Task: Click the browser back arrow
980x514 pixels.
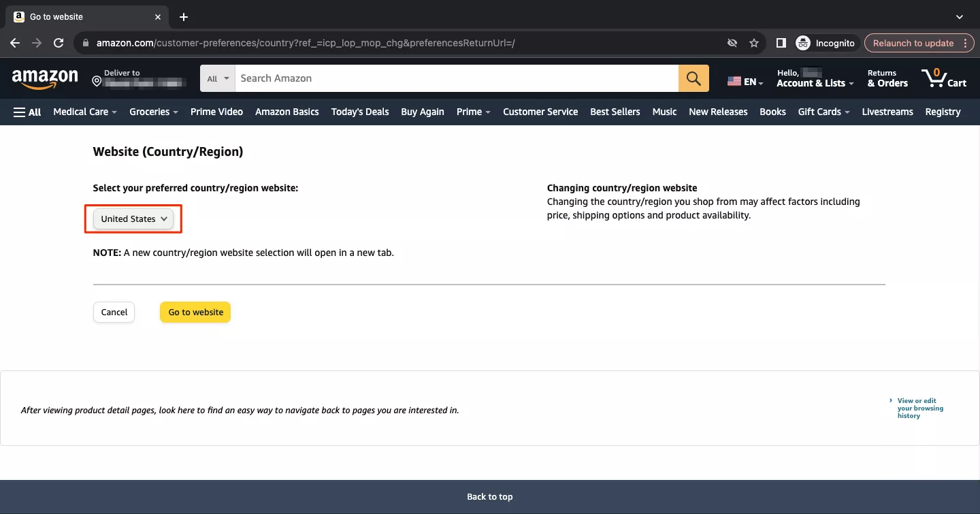Action: click(15, 43)
